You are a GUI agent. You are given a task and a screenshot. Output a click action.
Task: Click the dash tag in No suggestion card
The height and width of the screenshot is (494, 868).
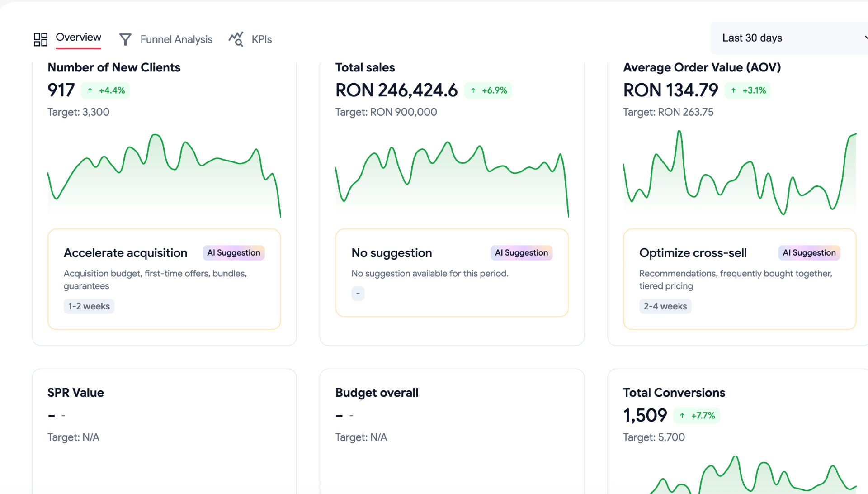(358, 294)
